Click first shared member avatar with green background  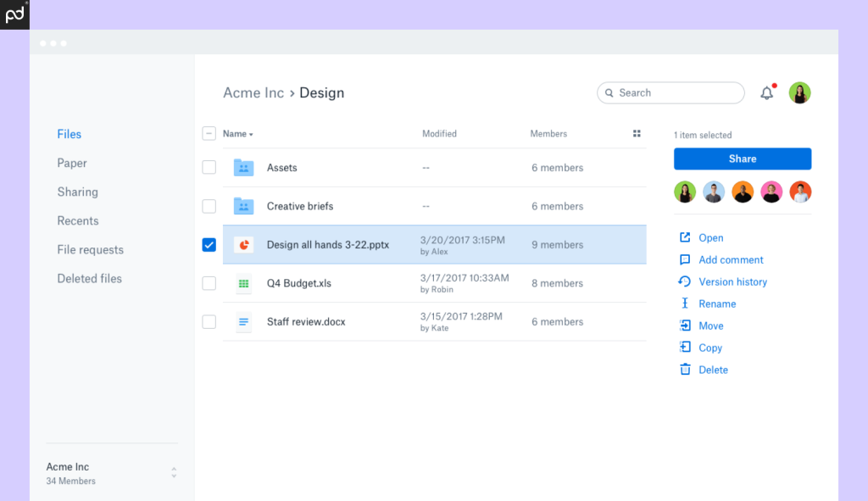click(685, 192)
